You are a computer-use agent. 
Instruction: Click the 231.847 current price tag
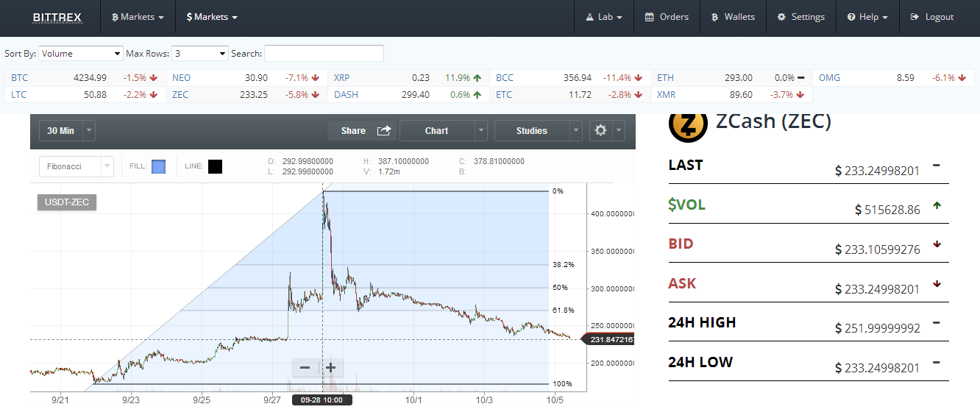(608, 339)
